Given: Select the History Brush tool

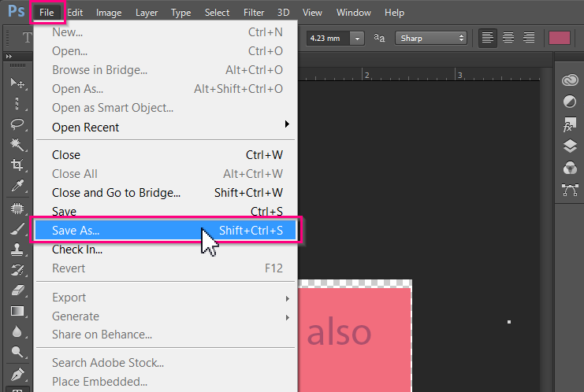Looking at the screenshot, I should 17,270.
